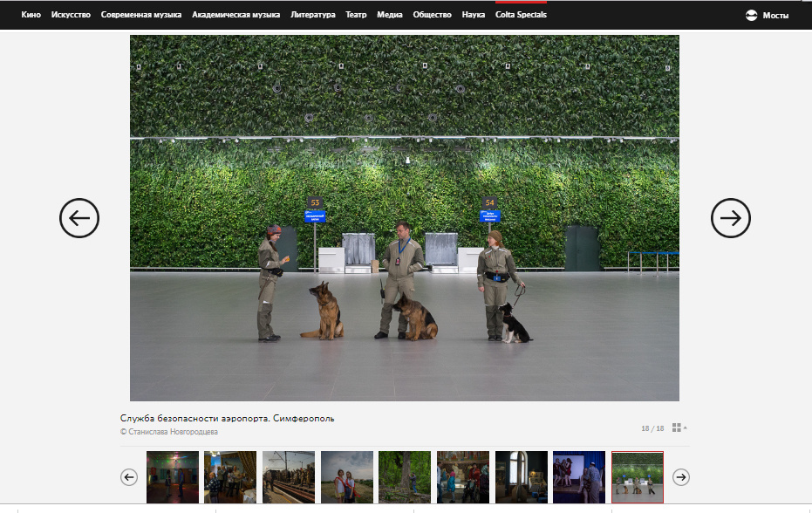Open the Искусство menu item
Screen dimensions: 812x513
(71, 15)
